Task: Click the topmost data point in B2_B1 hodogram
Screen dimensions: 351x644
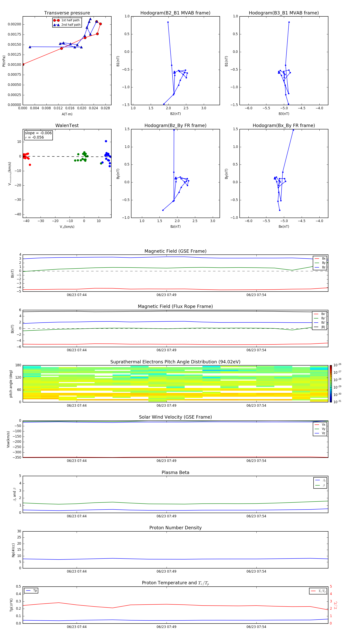Action: (168, 22)
